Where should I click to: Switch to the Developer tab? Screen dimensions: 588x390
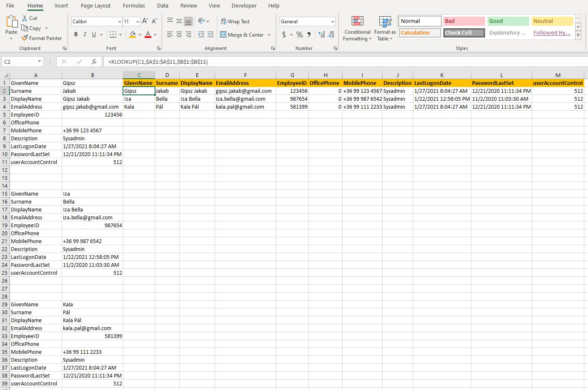pos(244,5)
